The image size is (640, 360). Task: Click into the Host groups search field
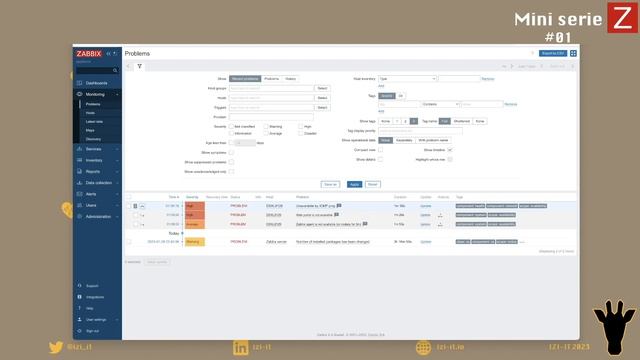(x=271, y=88)
